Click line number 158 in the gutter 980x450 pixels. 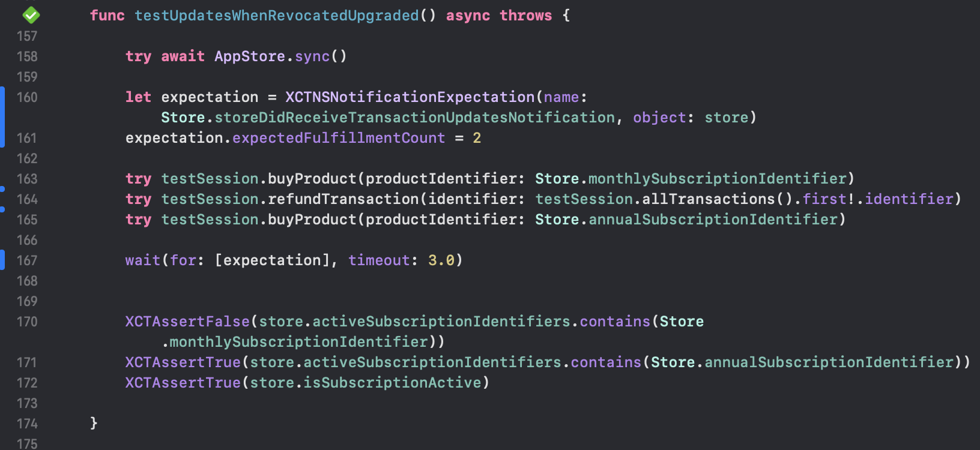27,56
